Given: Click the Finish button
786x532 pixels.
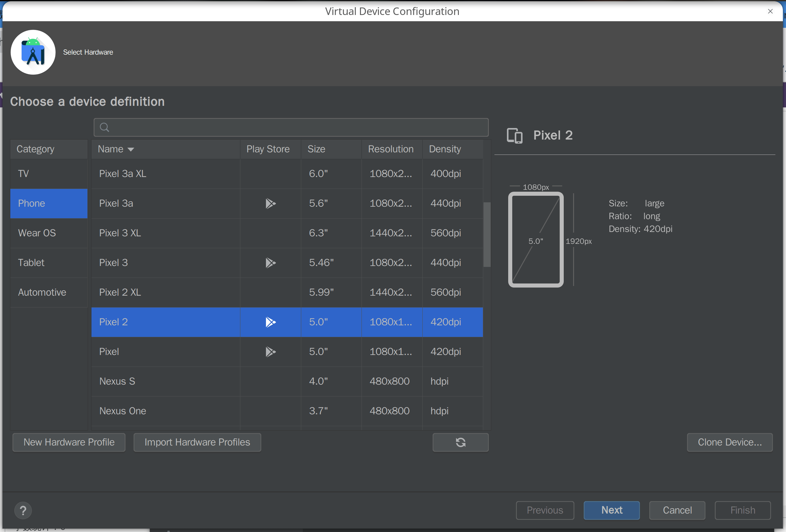Looking at the screenshot, I should click(743, 510).
